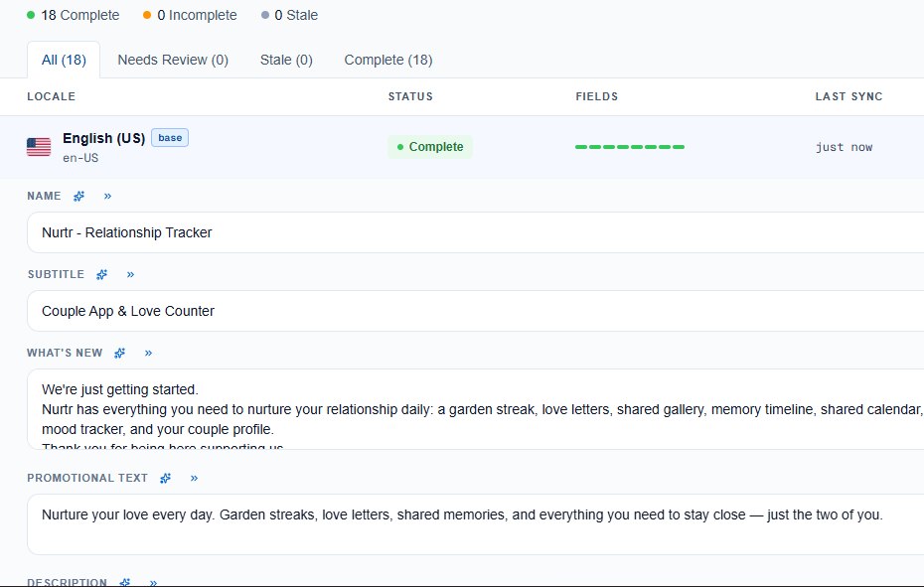924x587 pixels.
Task: Click the What's New text area
Action: pyautogui.click(x=476, y=409)
